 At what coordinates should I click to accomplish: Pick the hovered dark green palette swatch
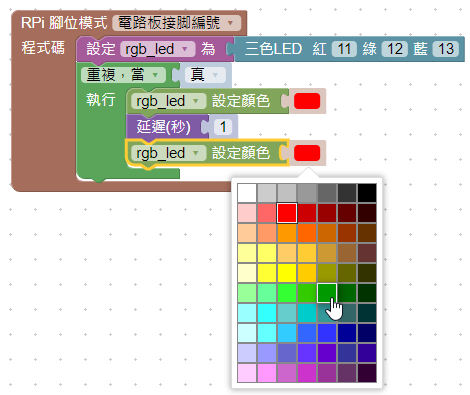point(327,293)
